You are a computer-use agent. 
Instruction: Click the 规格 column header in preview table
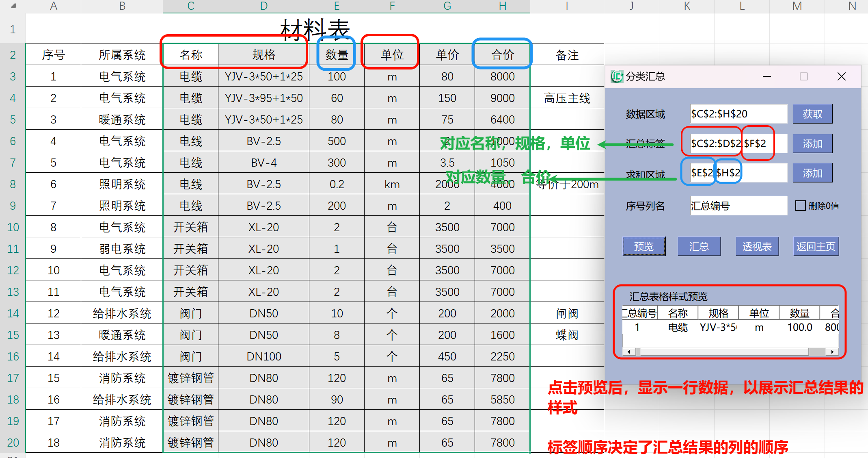pyautogui.click(x=718, y=313)
